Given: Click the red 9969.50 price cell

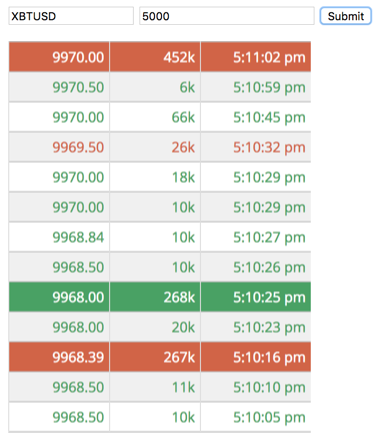Looking at the screenshot, I should (x=59, y=147).
